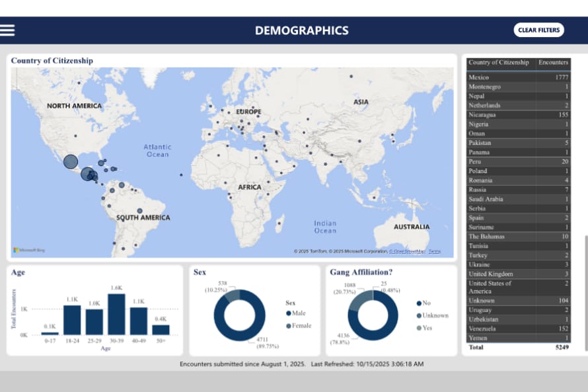Select the 30-39 age bar
Image resolution: width=588 pixels, height=392 pixels.
116,315
